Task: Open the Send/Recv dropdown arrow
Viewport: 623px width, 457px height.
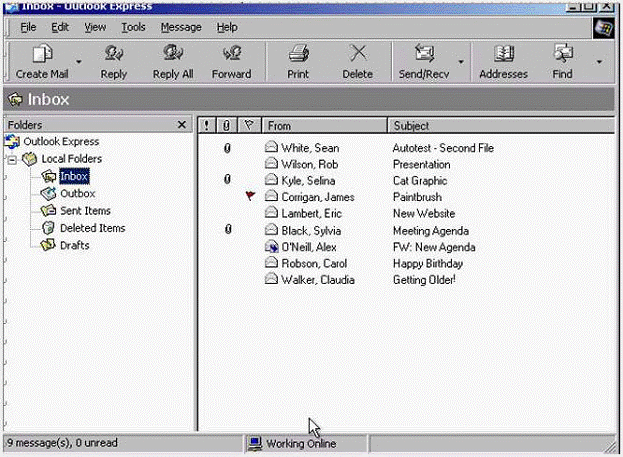Action: pyautogui.click(x=461, y=62)
